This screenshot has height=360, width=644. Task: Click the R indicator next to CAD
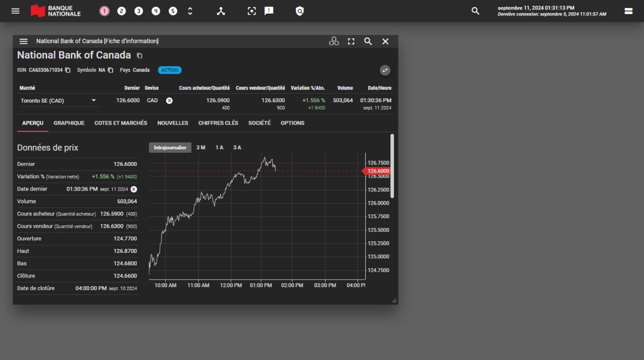click(x=170, y=101)
